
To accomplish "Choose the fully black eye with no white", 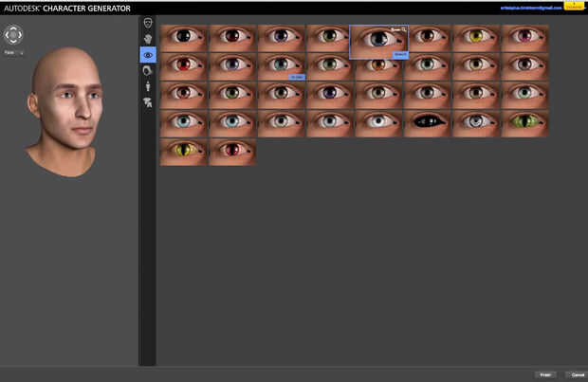I will click(x=427, y=123).
